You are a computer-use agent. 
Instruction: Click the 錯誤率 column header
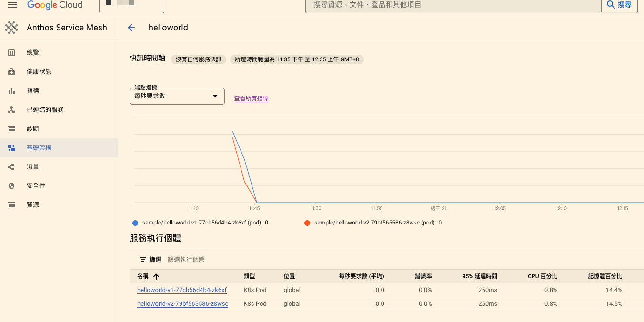423,276
